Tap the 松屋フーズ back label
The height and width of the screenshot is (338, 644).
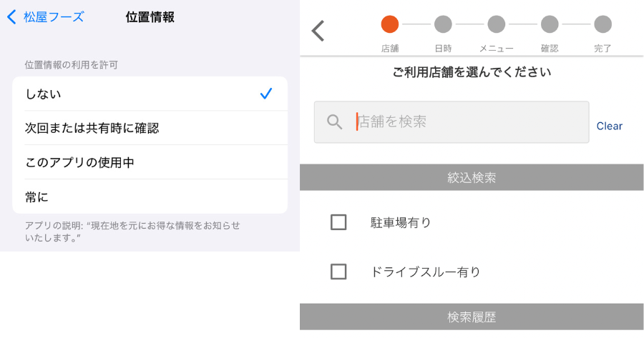coord(54,17)
